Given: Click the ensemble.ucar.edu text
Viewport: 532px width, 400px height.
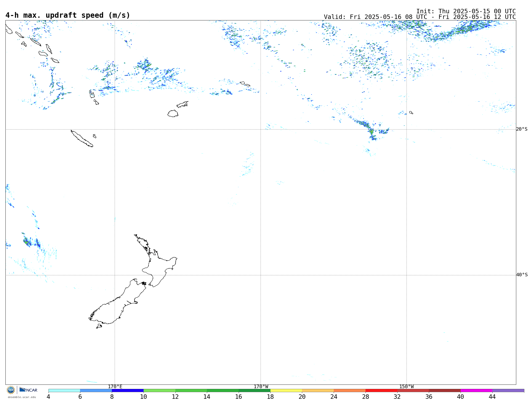Looking at the screenshot, I should tap(22, 397).
